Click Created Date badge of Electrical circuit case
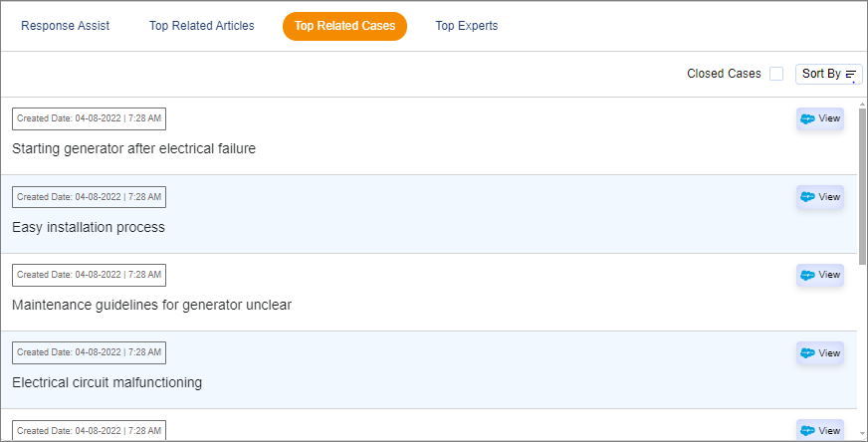This screenshot has width=868, height=442. [89, 352]
